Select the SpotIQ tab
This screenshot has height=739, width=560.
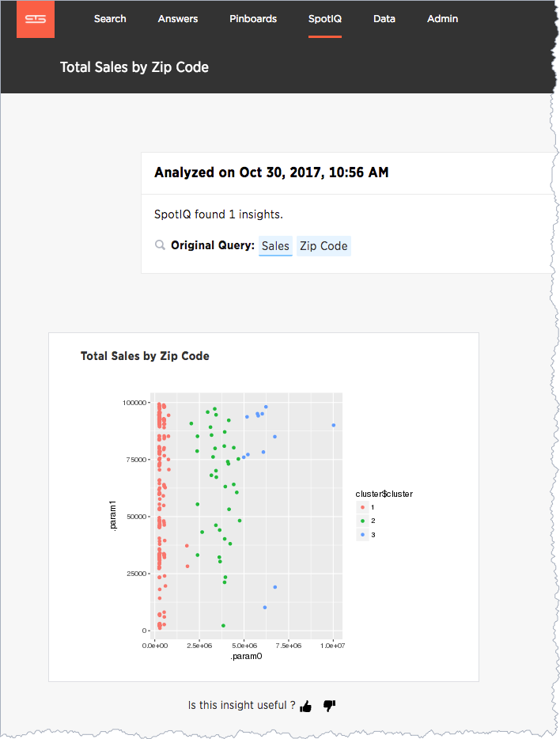[325, 19]
